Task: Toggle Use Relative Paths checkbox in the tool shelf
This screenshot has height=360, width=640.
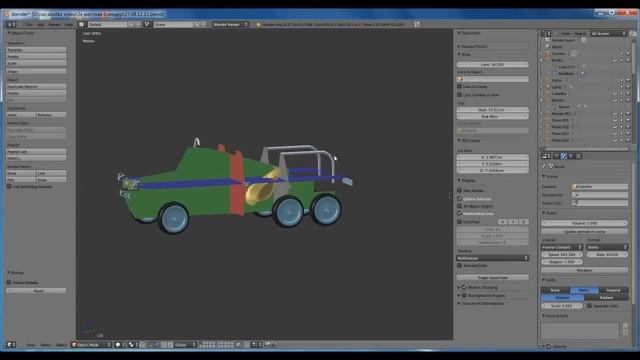Action: (9, 187)
